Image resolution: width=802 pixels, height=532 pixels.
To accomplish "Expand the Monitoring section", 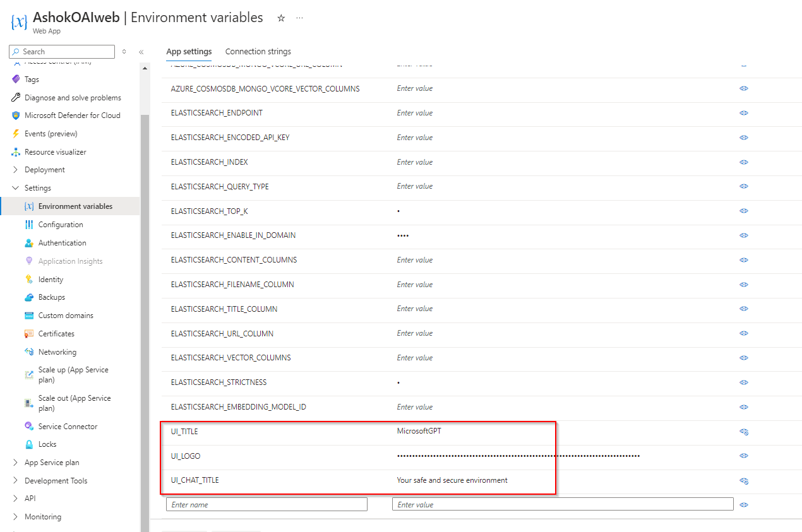I will (16, 517).
